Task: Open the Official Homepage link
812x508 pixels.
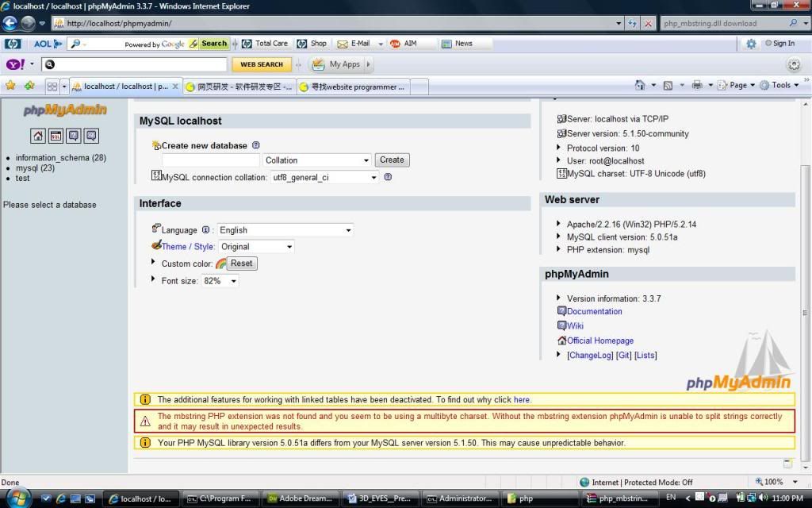Action: [x=599, y=341]
